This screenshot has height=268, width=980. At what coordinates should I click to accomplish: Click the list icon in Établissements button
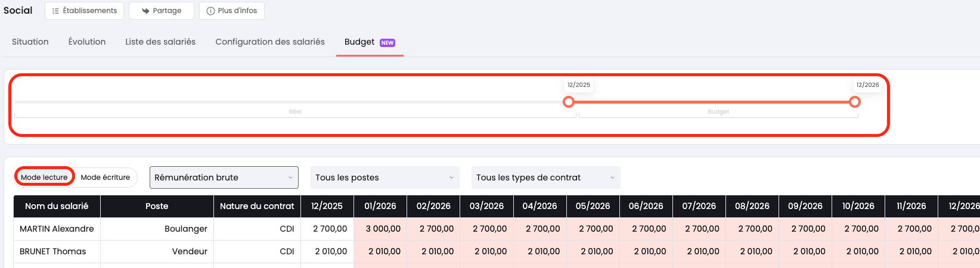pos(55,11)
